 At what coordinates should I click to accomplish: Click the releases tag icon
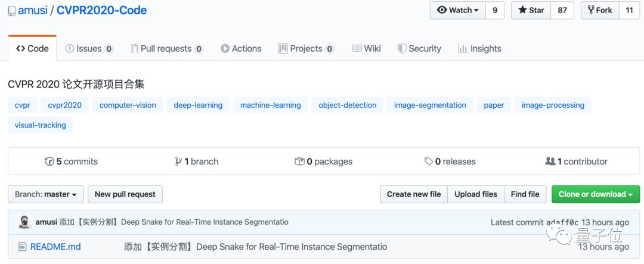click(428, 161)
